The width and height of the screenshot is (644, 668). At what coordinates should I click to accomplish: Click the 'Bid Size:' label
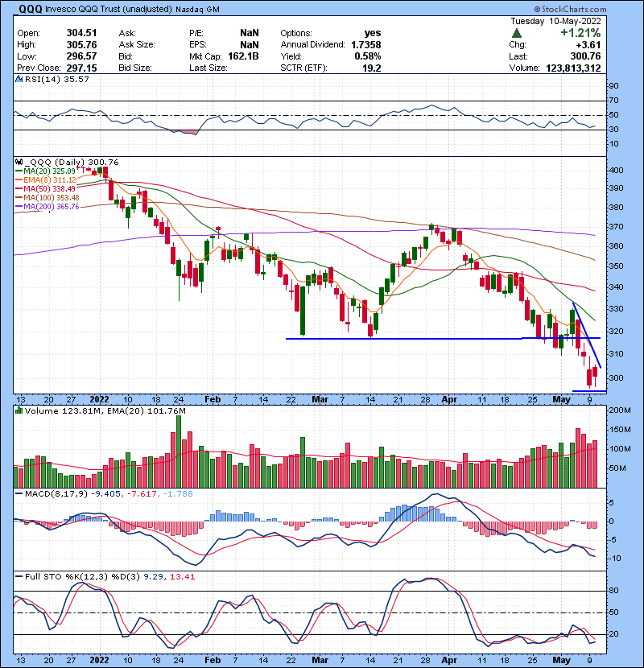click(135, 68)
